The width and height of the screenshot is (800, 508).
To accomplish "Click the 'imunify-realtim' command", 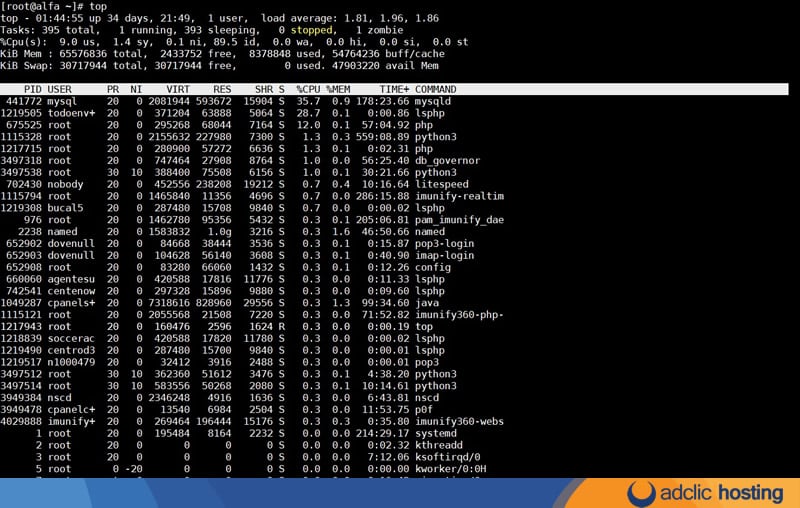I will pos(459,196).
